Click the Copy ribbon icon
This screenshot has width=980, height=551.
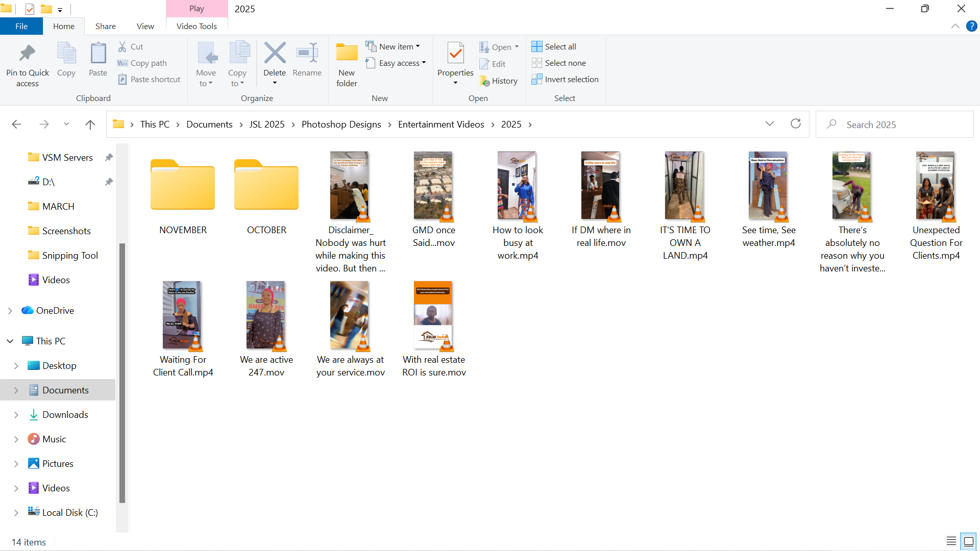[x=66, y=53]
